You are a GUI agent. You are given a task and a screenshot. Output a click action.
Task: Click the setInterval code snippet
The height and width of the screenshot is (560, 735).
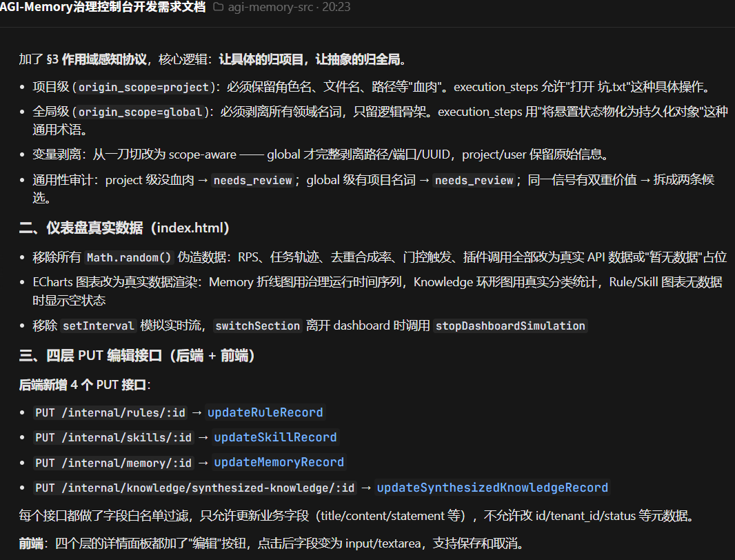coord(99,326)
